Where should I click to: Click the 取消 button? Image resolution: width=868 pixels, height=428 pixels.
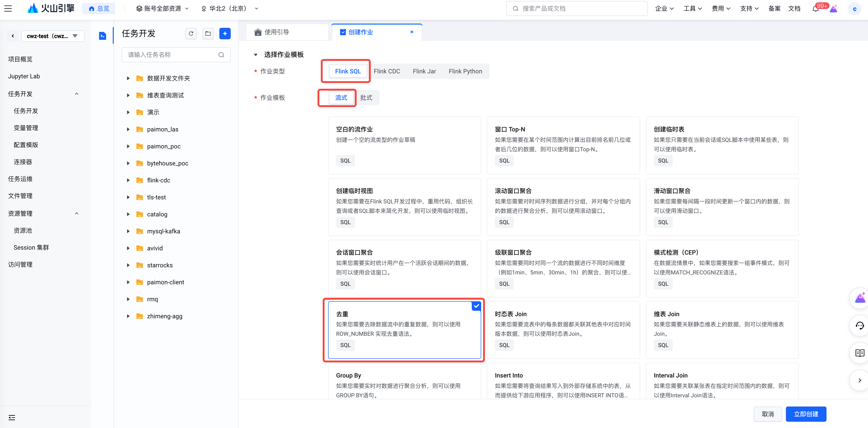(768, 414)
